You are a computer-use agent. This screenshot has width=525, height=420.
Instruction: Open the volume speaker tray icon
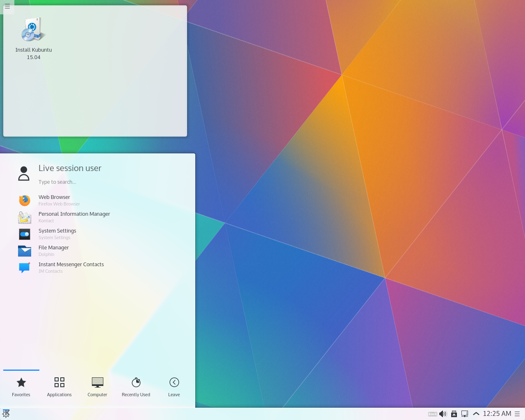click(x=443, y=414)
